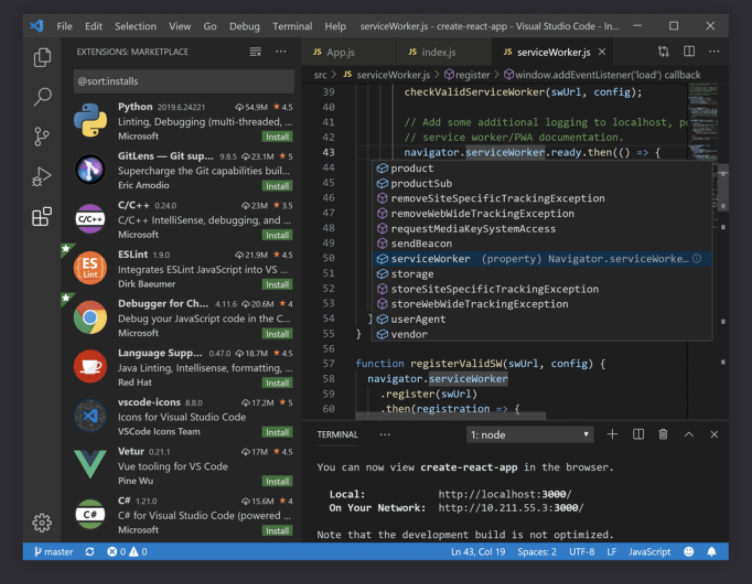
Task: Maximize the terminal panel with chevron
Action: tap(689, 434)
